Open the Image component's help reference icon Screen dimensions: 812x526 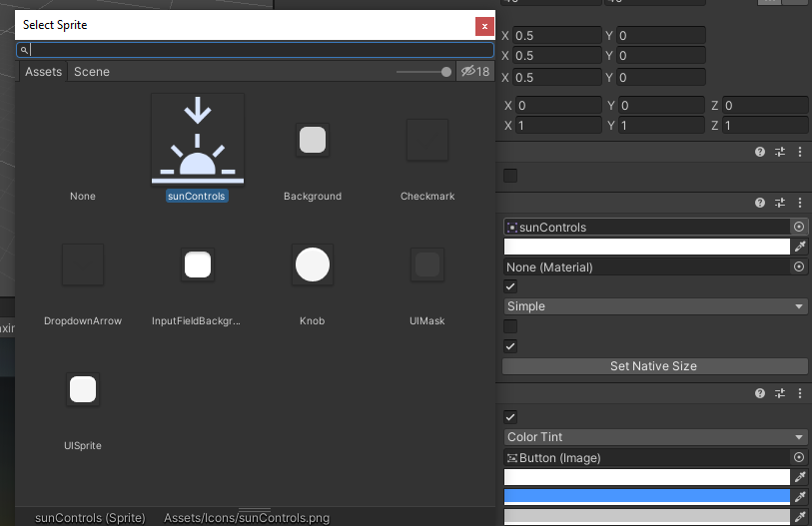pos(760,204)
